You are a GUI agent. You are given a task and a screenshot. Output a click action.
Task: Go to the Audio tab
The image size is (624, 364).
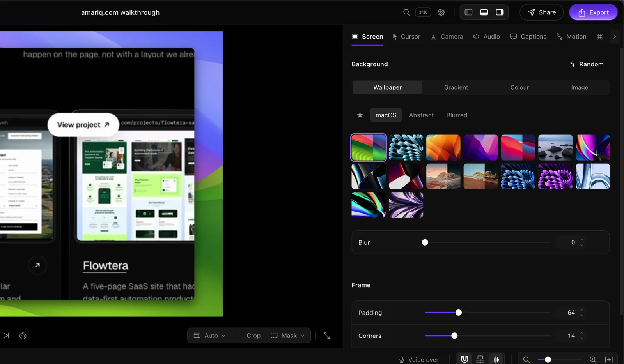click(486, 37)
